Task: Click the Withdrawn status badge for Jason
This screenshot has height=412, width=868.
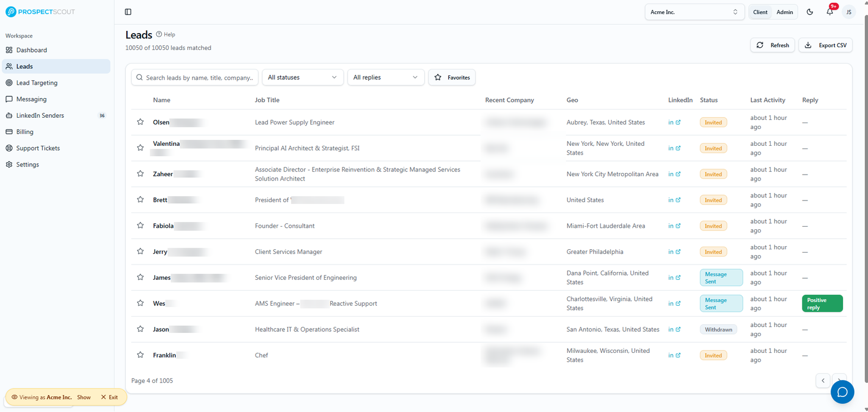Action: pos(718,330)
